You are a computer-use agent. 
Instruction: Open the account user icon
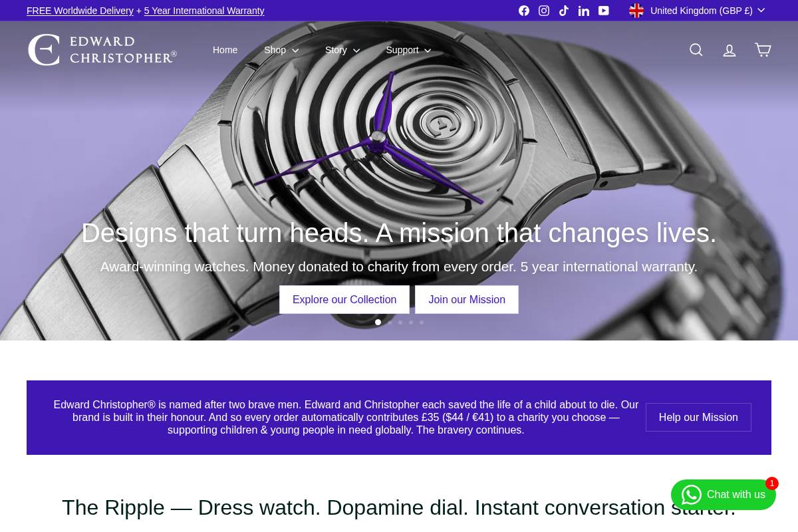pos(730,50)
